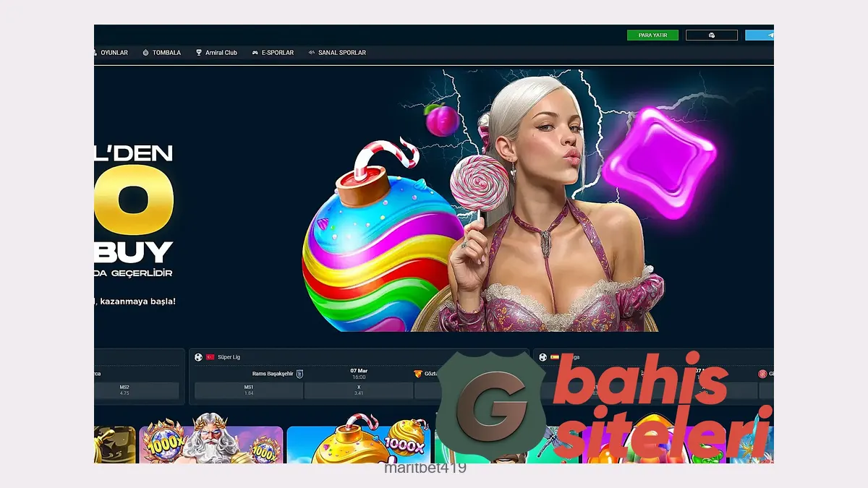Click the gamepad icon beside E-SPORLAR

click(255, 53)
